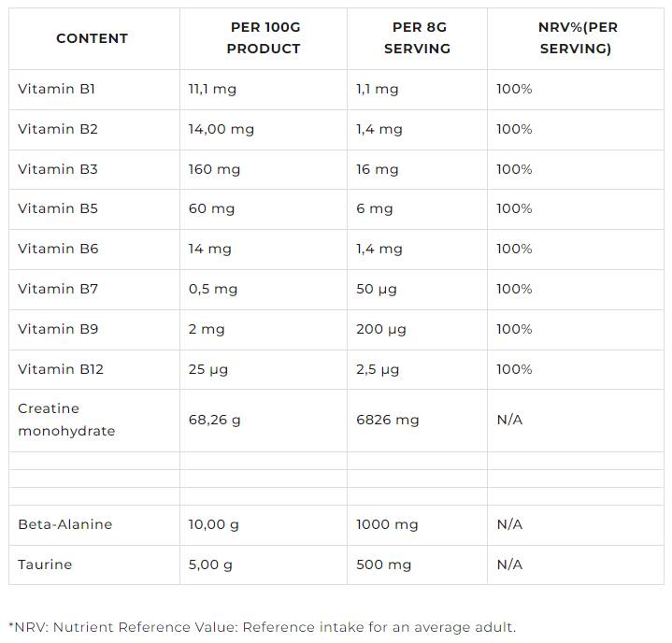Image resolution: width=672 pixels, height=643 pixels.
Task: Click the PER 100G PRODUCT header
Action: click(264, 38)
